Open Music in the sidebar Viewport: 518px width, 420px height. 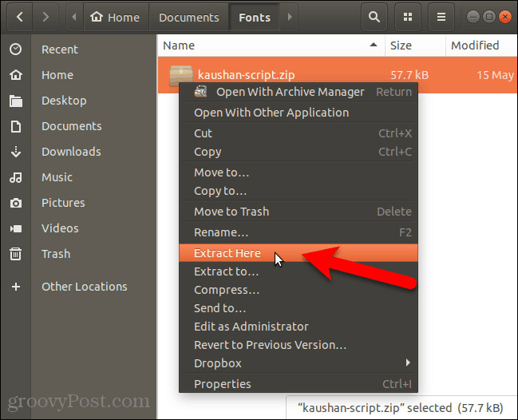57,177
